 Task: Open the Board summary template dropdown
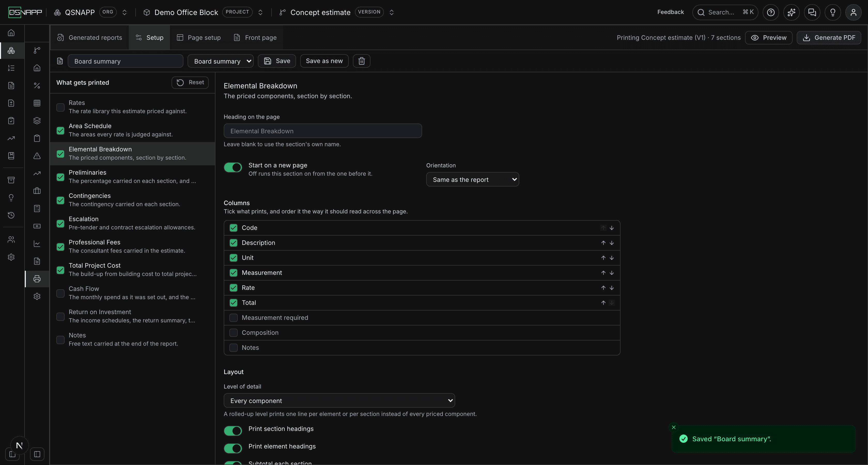point(220,61)
